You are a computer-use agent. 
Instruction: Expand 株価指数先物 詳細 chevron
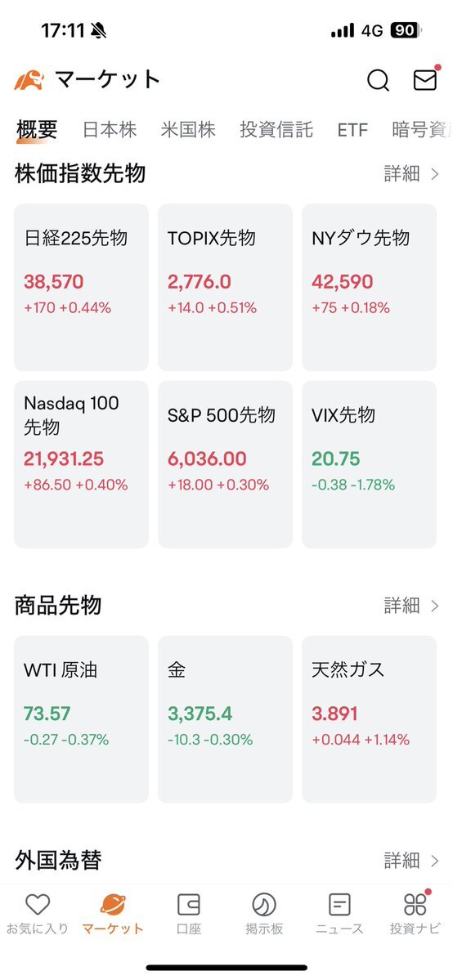pyautogui.click(x=436, y=174)
